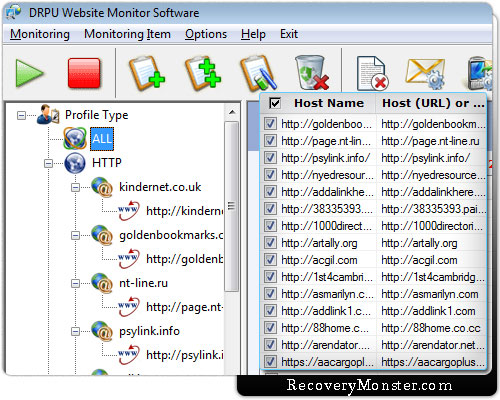Select the http://asmarilyn.com URL cell

430,294
